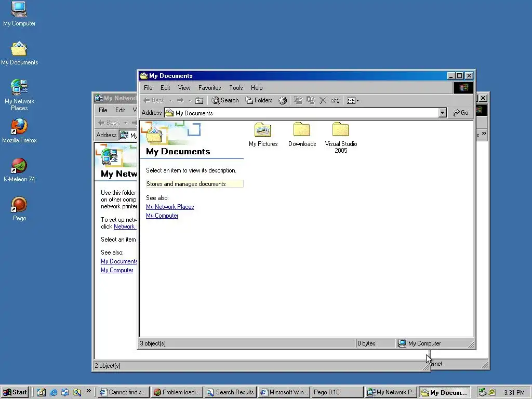532x399 pixels.
Task: Select the My Documents desktop icon
Action: click(x=19, y=54)
